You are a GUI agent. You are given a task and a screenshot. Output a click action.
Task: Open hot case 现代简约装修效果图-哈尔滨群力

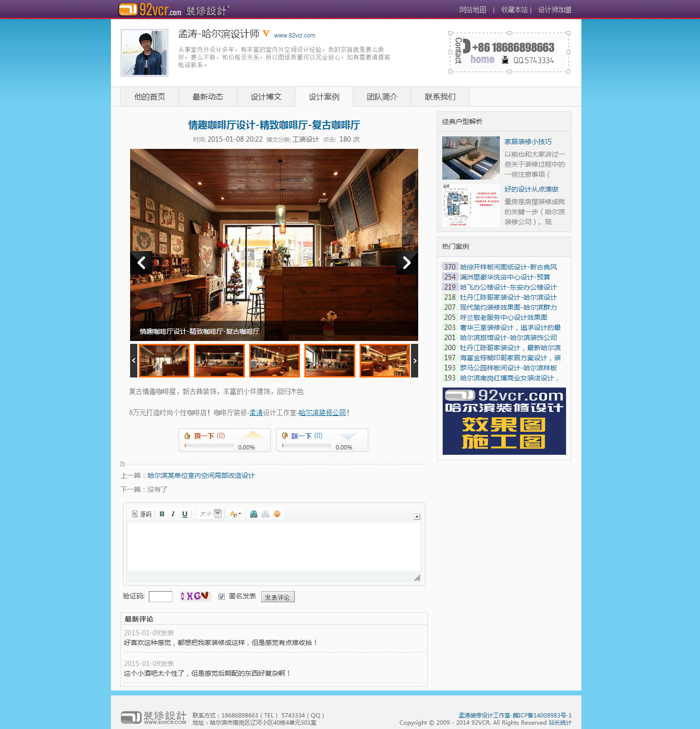[x=508, y=307]
